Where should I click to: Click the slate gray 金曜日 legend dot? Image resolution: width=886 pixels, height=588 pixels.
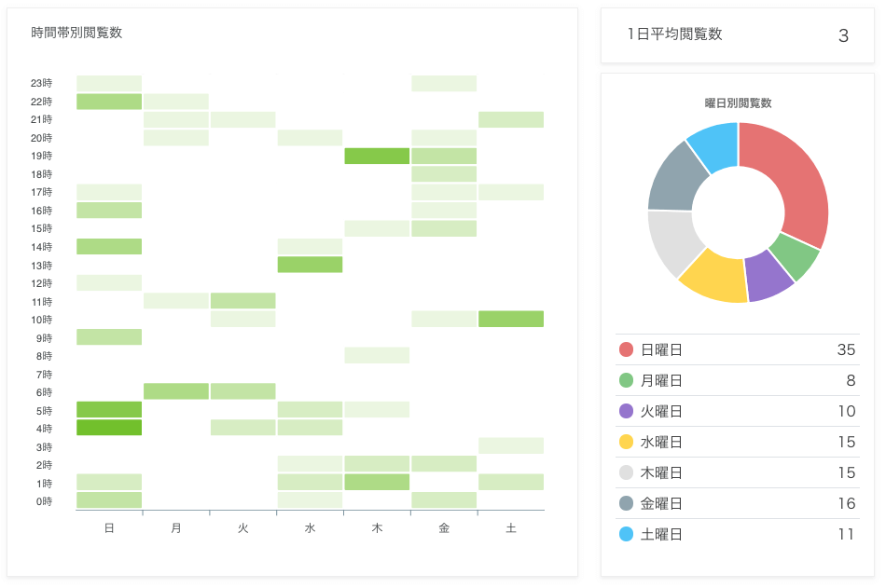coord(626,502)
